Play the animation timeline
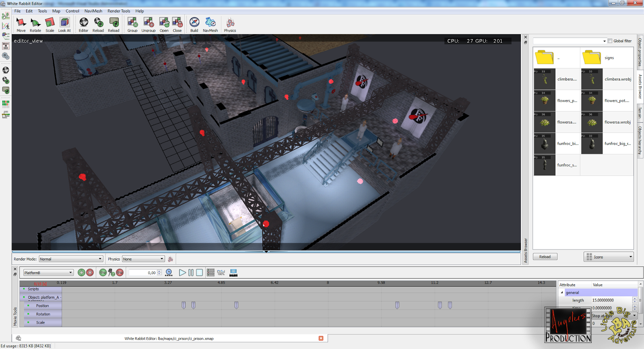Viewport: 644px width, 349px height. pyautogui.click(x=182, y=273)
